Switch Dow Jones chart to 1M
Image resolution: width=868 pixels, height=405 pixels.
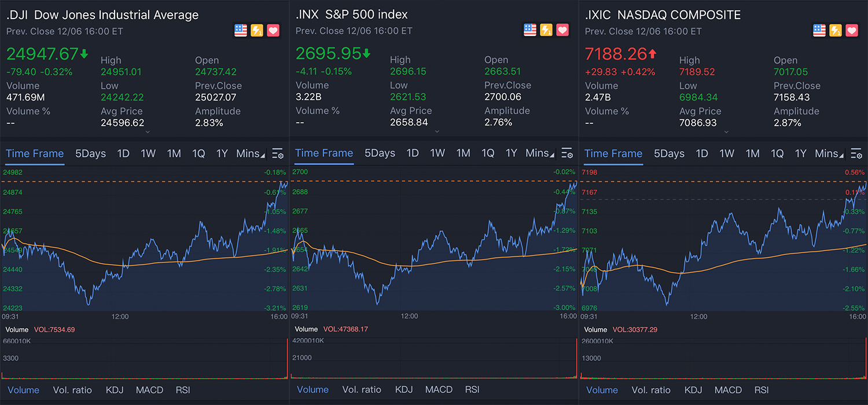pos(174,153)
